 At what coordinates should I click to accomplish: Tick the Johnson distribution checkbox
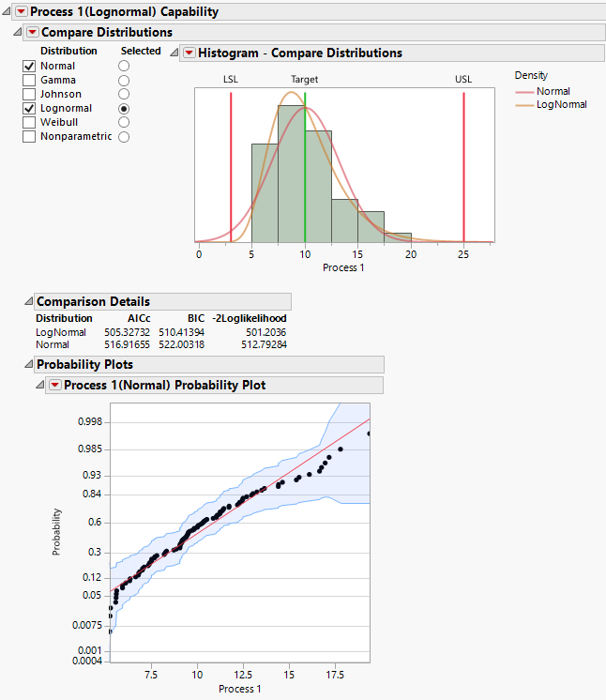pyautogui.click(x=29, y=95)
